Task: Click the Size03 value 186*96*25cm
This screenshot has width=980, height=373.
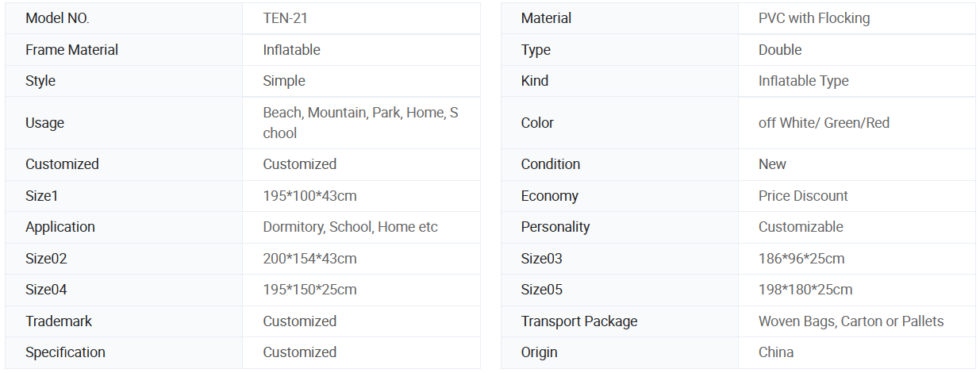Action: 801,259
